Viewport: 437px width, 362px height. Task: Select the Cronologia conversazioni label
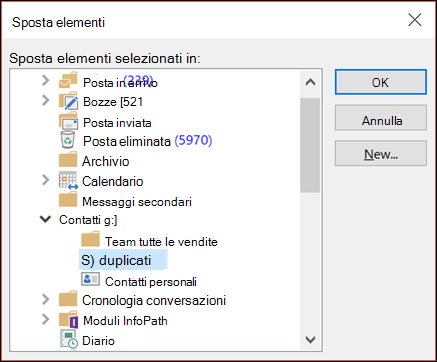(x=154, y=300)
